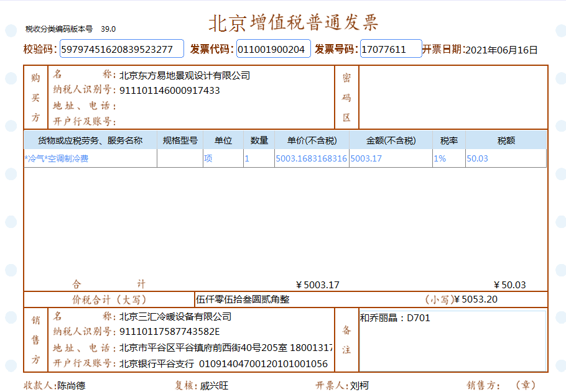Click the 金额(不含税) column header

point(391,140)
